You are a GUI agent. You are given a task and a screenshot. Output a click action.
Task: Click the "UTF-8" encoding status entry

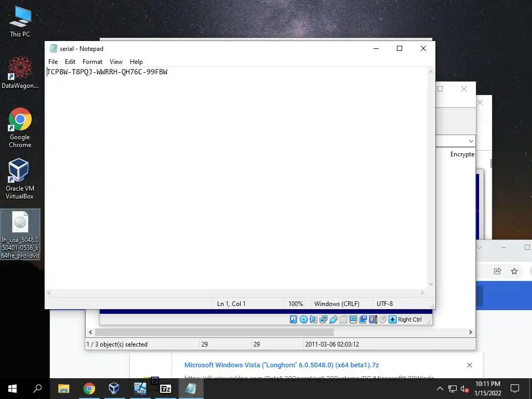(385, 303)
